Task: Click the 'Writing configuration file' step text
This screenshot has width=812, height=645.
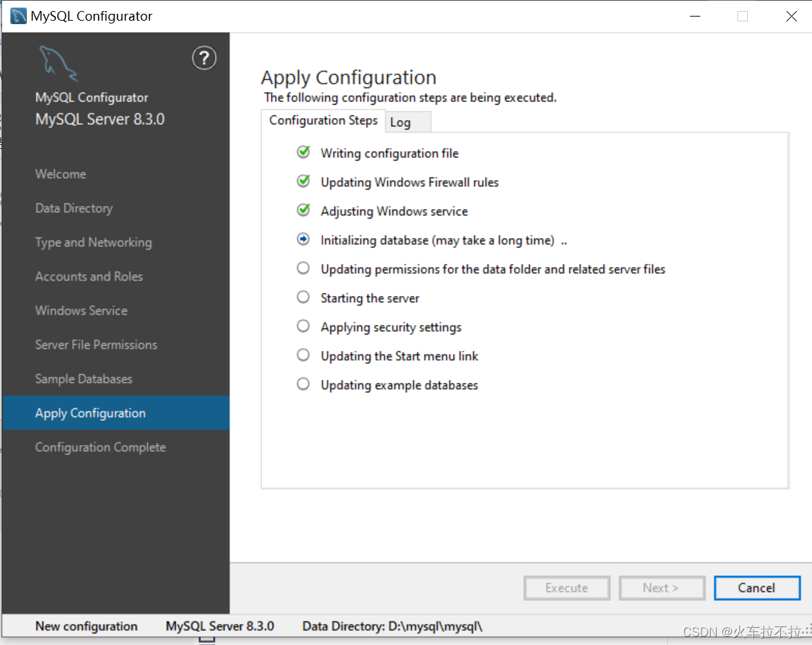Action: click(389, 153)
